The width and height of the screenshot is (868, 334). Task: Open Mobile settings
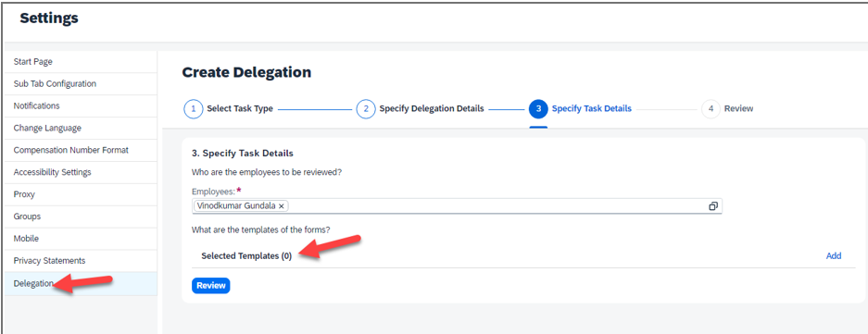point(81,239)
